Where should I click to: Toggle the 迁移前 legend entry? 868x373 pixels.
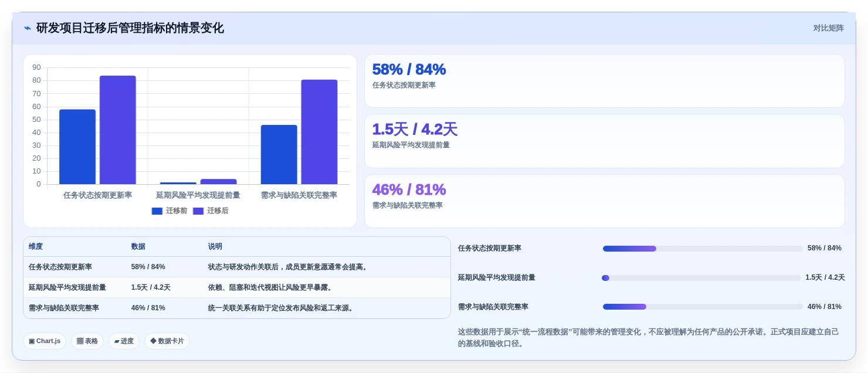(169, 211)
